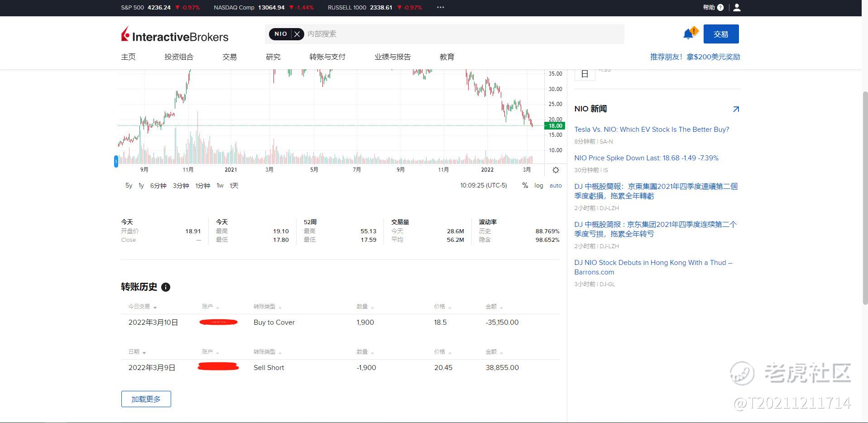The image size is (868, 423).
Task: Open the 京东集团 simplified Chinese news headline
Action: pos(655,229)
